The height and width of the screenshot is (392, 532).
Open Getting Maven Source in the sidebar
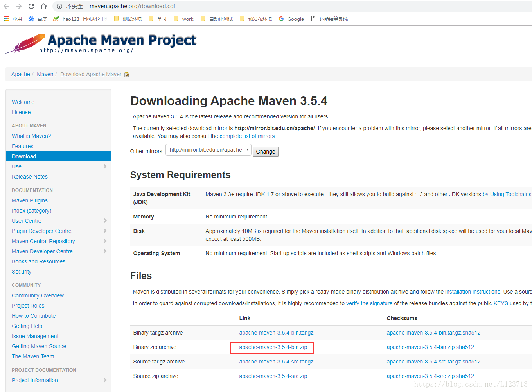click(39, 346)
